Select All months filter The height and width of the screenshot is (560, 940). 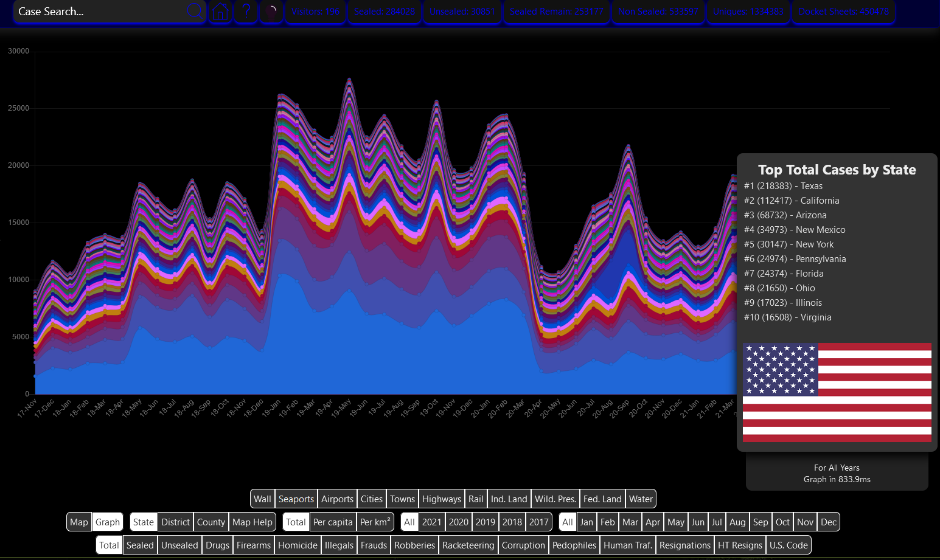pyautogui.click(x=568, y=522)
